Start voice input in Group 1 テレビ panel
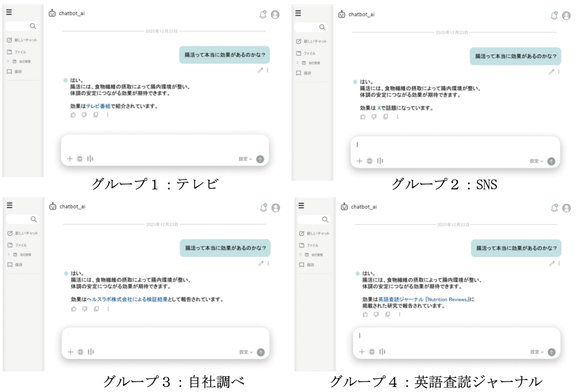The width and height of the screenshot is (577, 392). click(91, 158)
